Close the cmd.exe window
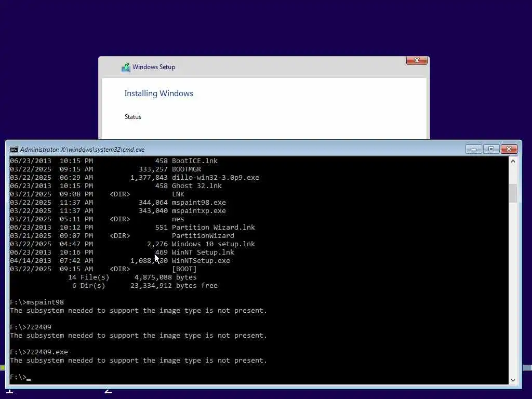Image resolution: width=532 pixels, height=399 pixels. [x=509, y=149]
